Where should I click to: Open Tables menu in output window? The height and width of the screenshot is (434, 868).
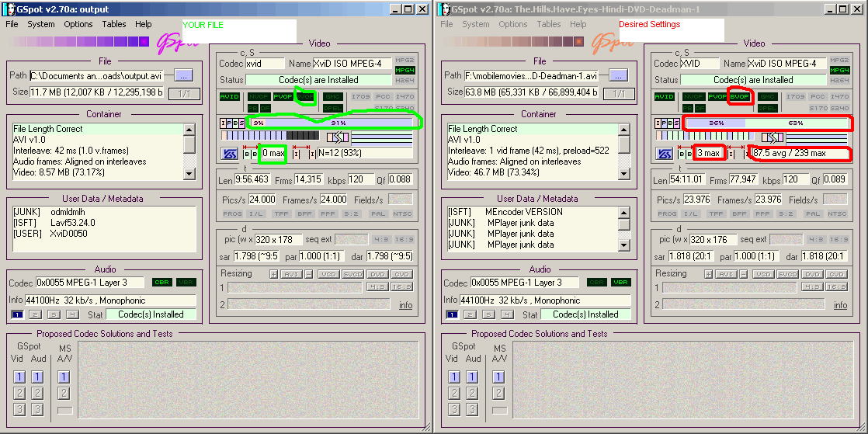(x=114, y=24)
